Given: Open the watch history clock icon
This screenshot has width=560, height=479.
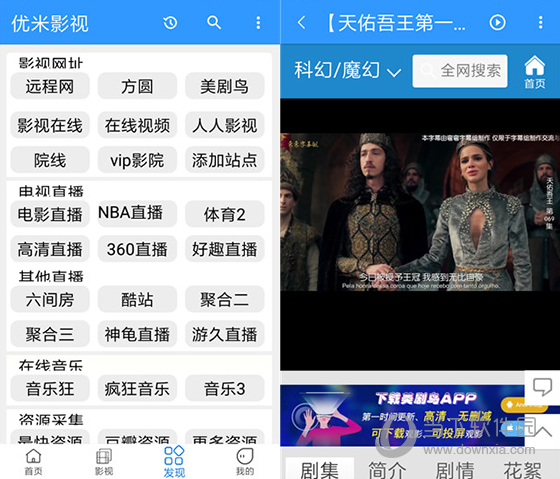Looking at the screenshot, I should point(170,23).
